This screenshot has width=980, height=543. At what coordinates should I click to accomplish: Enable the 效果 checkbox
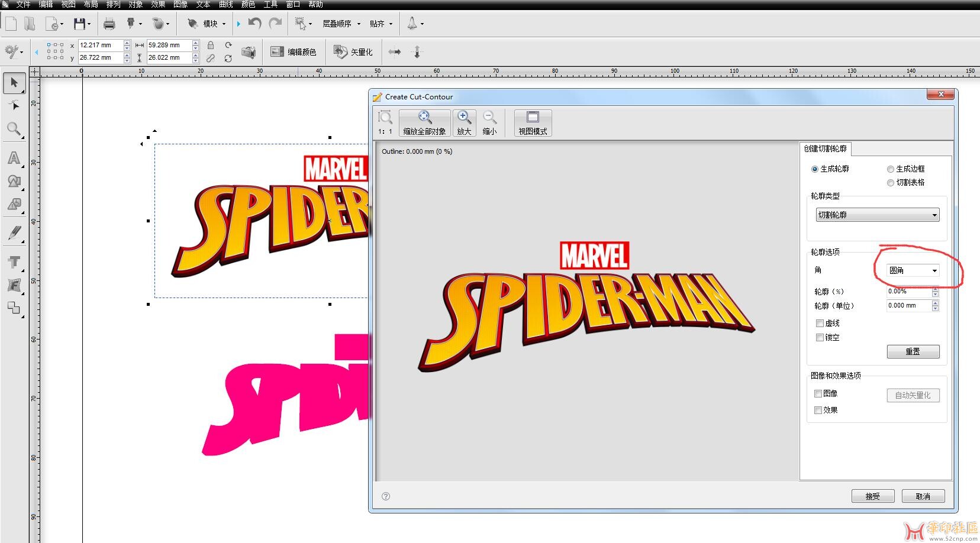[x=818, y=410]
